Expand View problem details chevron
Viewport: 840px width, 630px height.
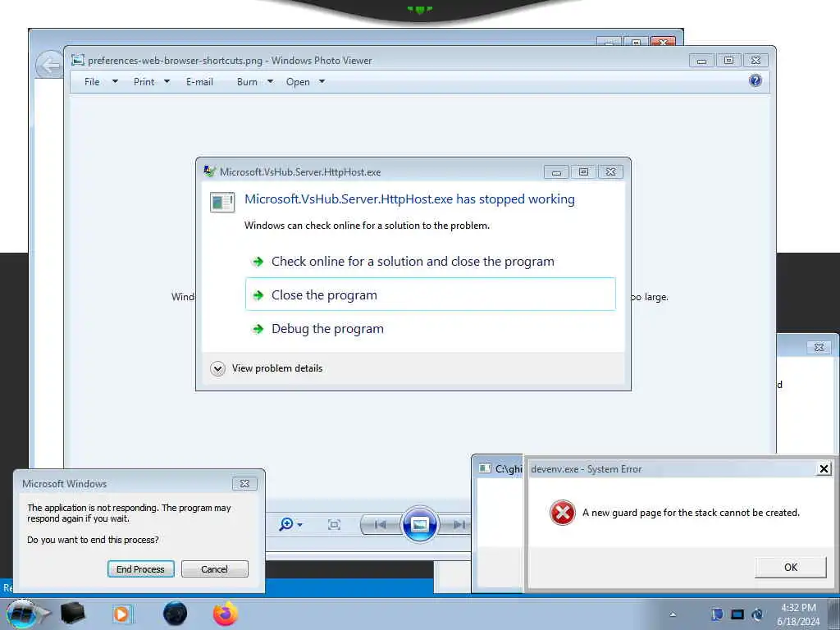coord(217,368)
